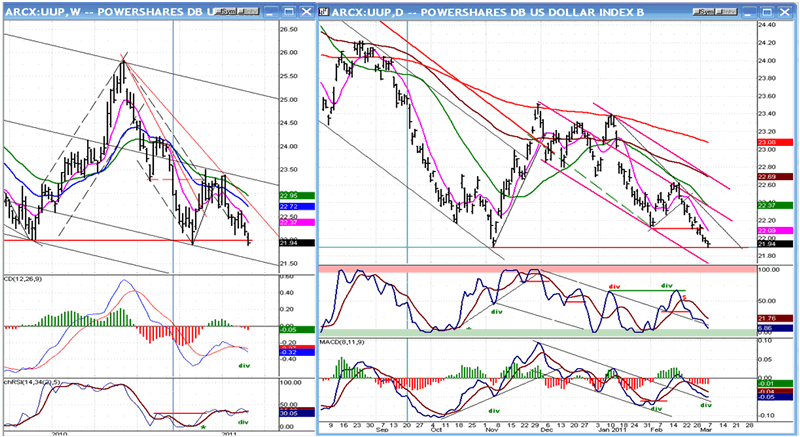Click the Dec label on the daily time axis
The width and height of the screenshot is (800, 437).
546,430
